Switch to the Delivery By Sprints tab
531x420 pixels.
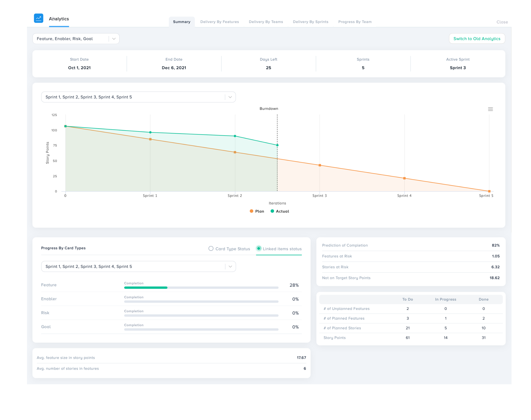tap(311, 22)
